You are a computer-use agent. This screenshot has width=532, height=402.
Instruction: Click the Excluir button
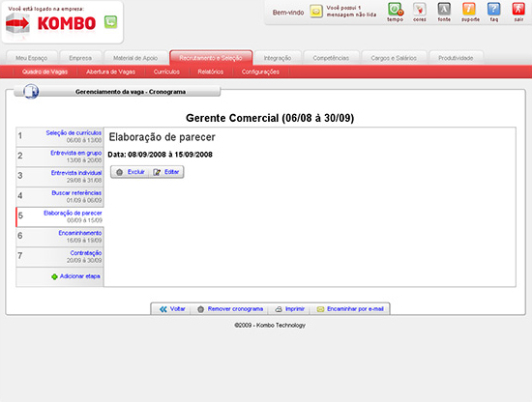coord(131,172)
